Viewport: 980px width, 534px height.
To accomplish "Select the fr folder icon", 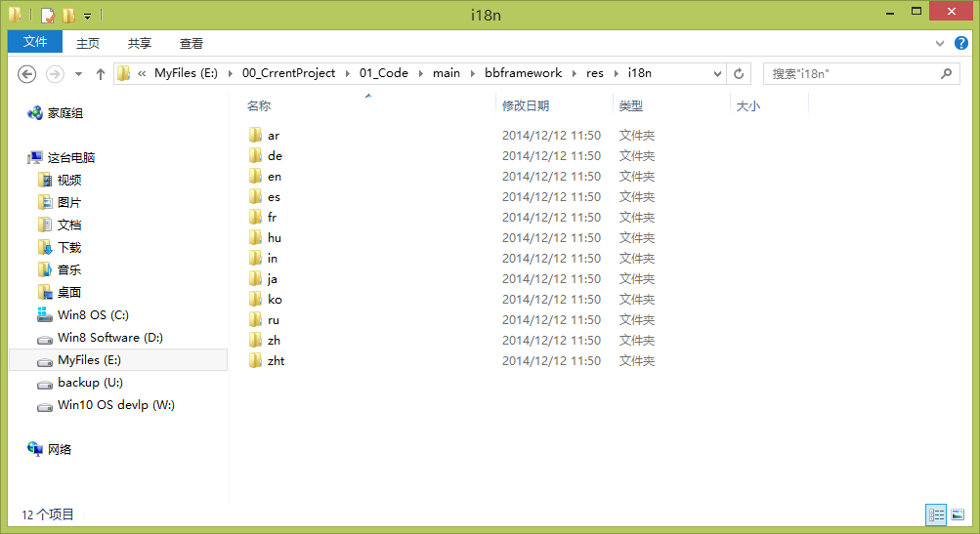I will click(x=255, y=217).
